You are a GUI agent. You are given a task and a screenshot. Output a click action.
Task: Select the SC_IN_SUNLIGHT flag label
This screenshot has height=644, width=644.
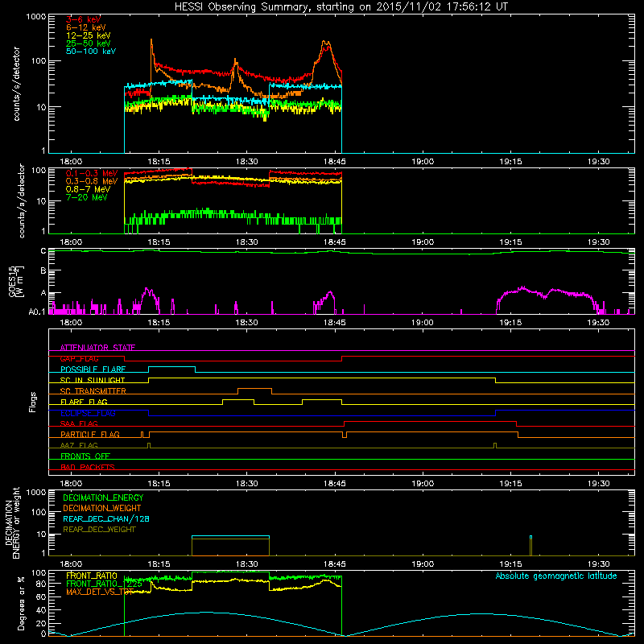(93, 380)
